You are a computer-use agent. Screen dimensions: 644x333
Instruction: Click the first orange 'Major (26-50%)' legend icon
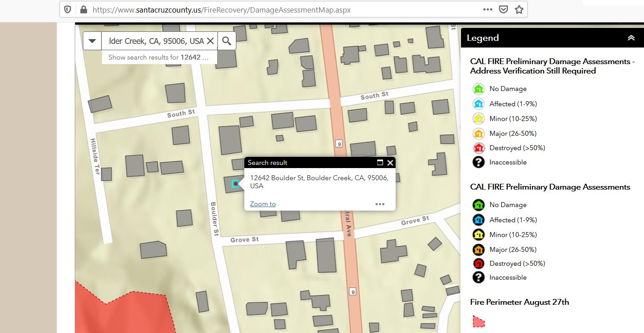coord(478,134)
